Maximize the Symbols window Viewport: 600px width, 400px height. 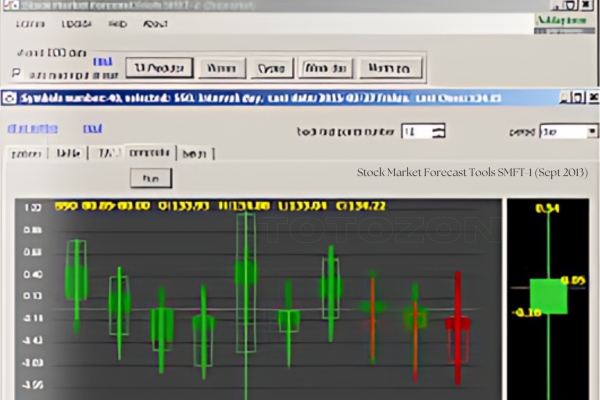pyautogui.click(x=578, y=98)
